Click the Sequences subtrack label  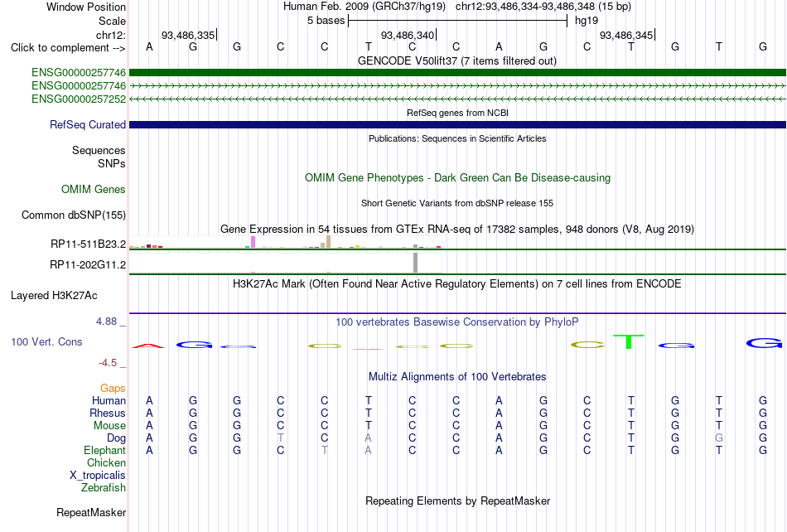click(x=99, y=151)
